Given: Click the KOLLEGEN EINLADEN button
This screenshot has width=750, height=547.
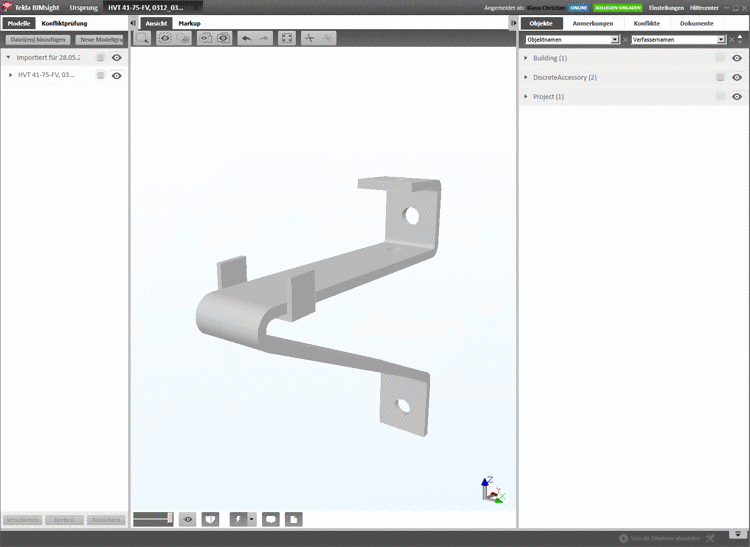Looking at the screenshot, I should click(x=618, y=8).
